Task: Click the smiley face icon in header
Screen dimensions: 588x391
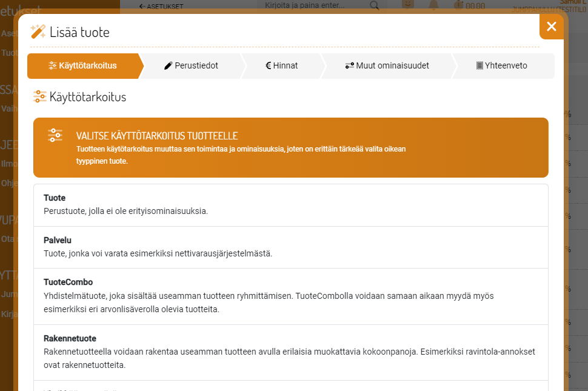Action: pyautogui.click(x=408, y=5)
